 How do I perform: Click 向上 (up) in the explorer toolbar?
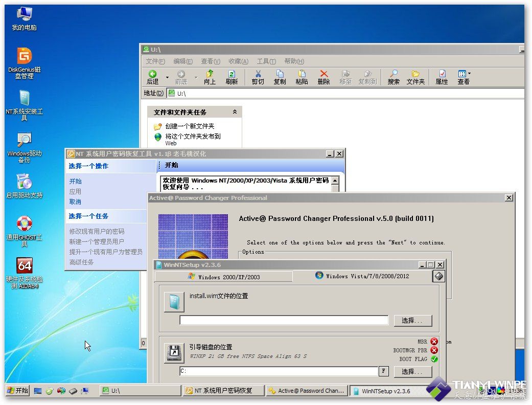coord(210,77)
